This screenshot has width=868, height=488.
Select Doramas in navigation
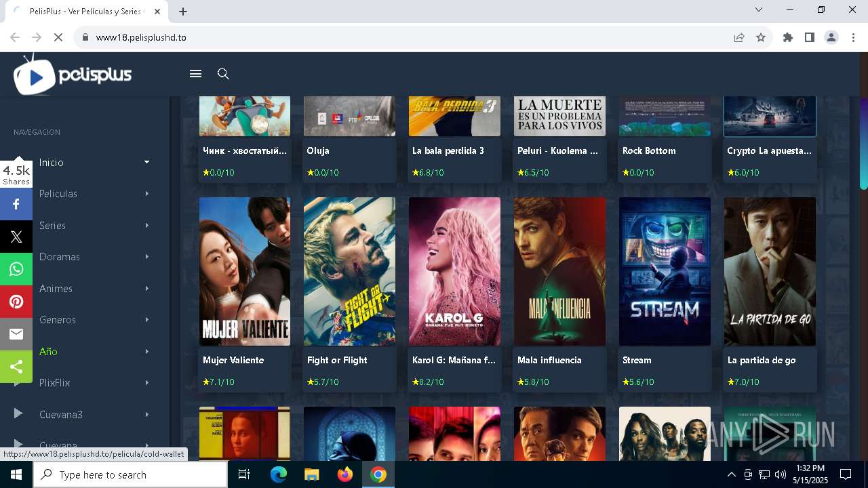pyautogui.click(x=60, y=257)
